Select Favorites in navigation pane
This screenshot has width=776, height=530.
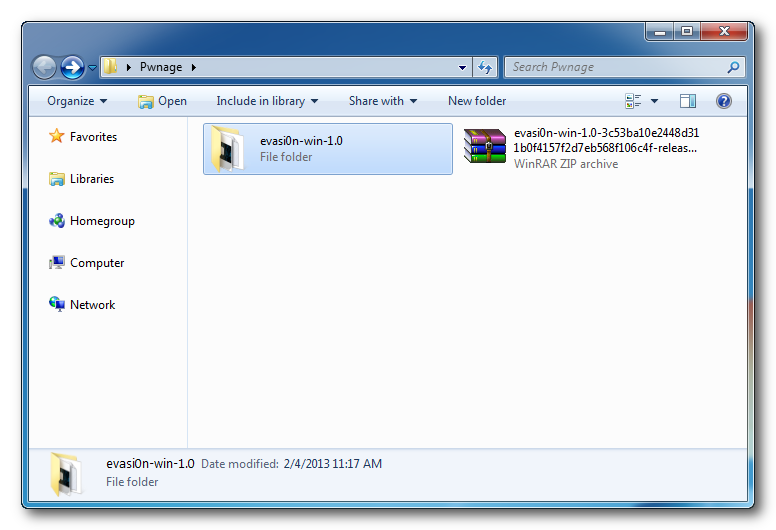[x=94, y=137]
